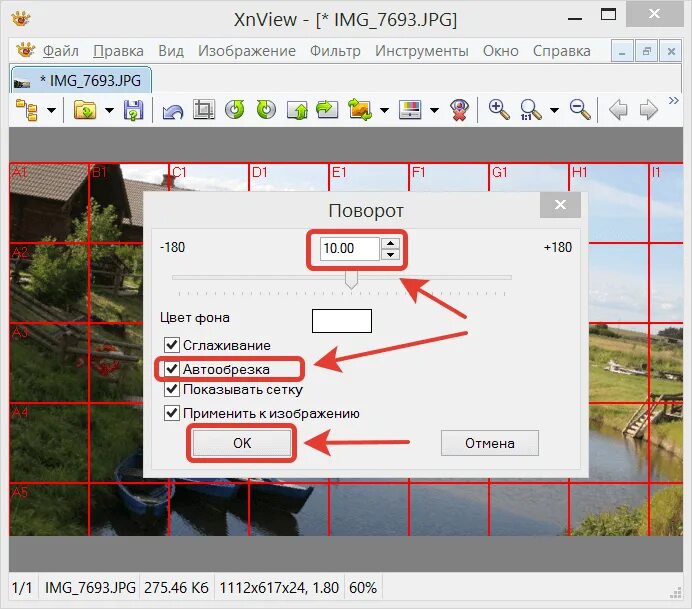This screenshot has height=609, width=692.
Task: Click the Open file folder icon
Action: tap(85, 110)
